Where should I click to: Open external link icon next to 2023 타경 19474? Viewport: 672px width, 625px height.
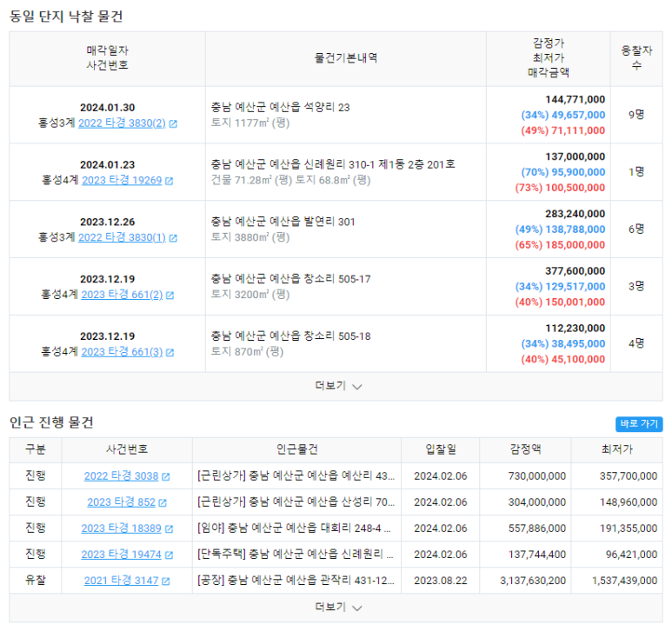(170, 555)
